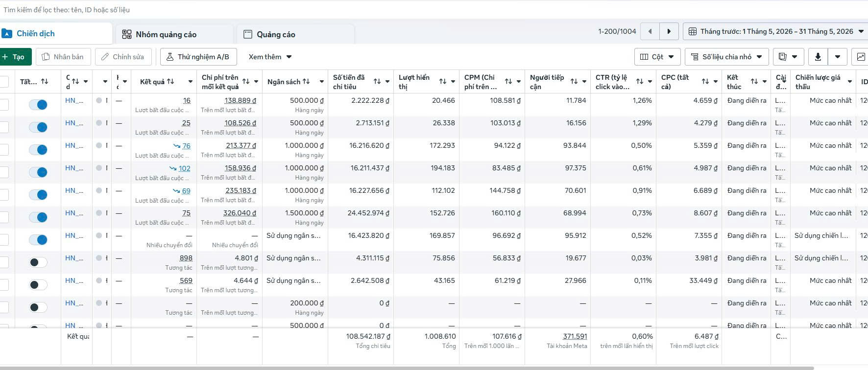Toggle on campaign with 569 Tương tác
The height and width of the screenshot is (370, 868).
pyautogui.click(x=38, y=285)
